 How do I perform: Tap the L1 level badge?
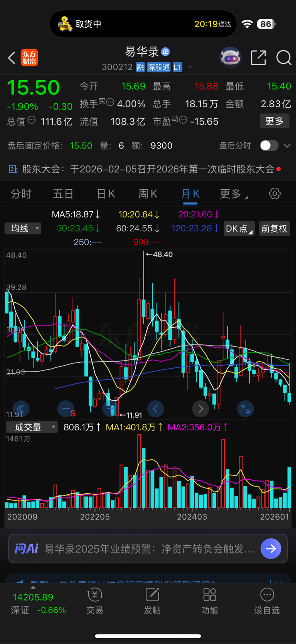177,67
